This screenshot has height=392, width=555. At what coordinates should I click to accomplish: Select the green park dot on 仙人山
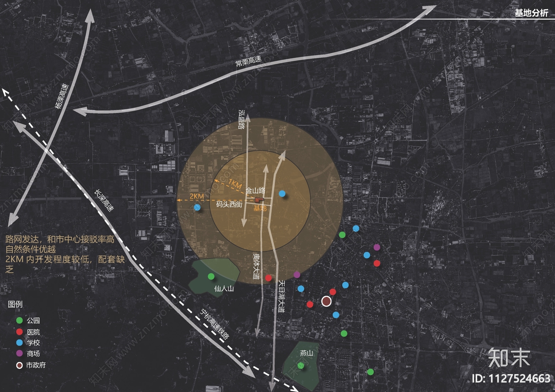pyautogui.click(x=211, y=276)
